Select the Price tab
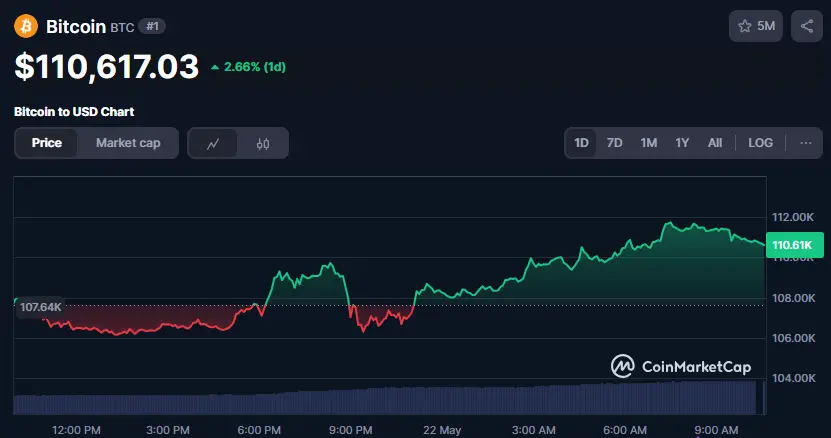The height and width of the screenshot is (438, 831). coord(47,143)
